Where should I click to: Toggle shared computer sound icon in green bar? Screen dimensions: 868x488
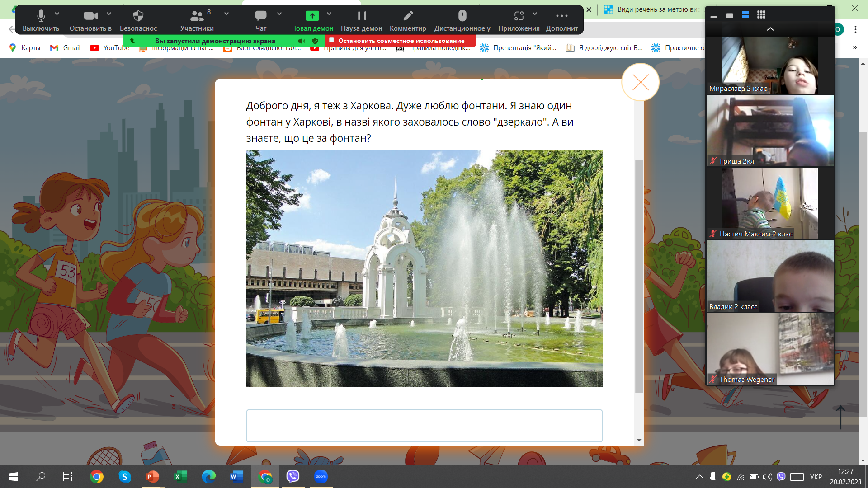point(302,41)
